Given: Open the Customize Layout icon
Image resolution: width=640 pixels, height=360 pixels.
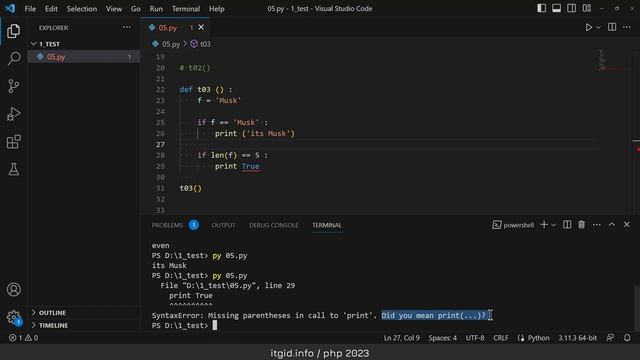Looking at the screenshot, I should 587,8.
